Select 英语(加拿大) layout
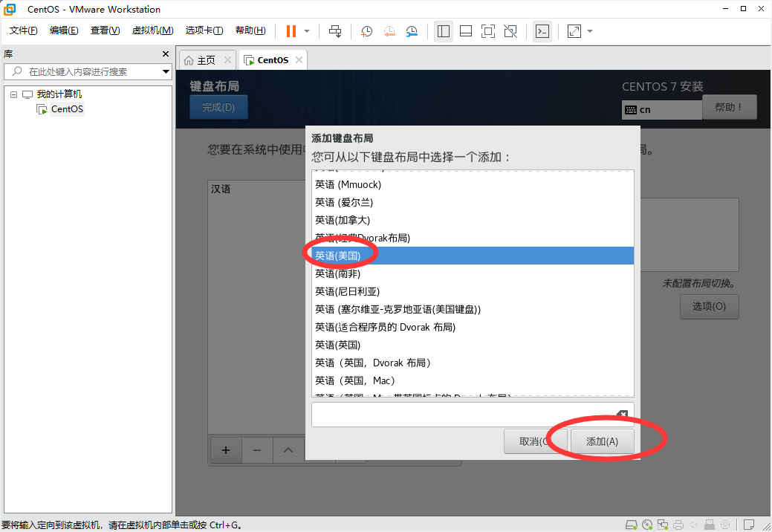The image size is (772, 532). 473,220
